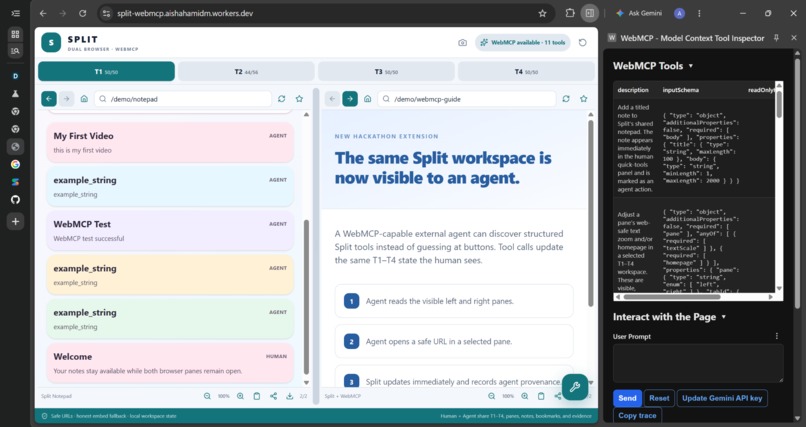Share the left Split Notepad pane
This screenshot has height=427, width=806.
click(x=273, y=396)
